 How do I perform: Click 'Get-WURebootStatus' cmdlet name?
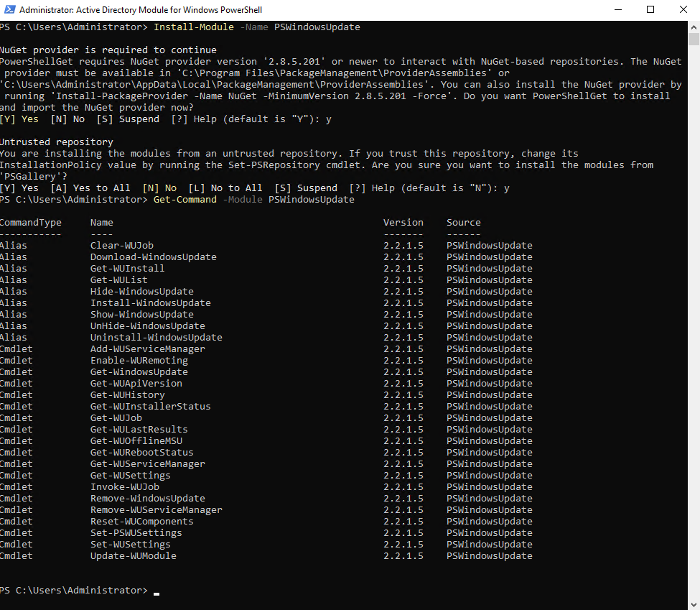pyautogui.click(x=142, y=453)
